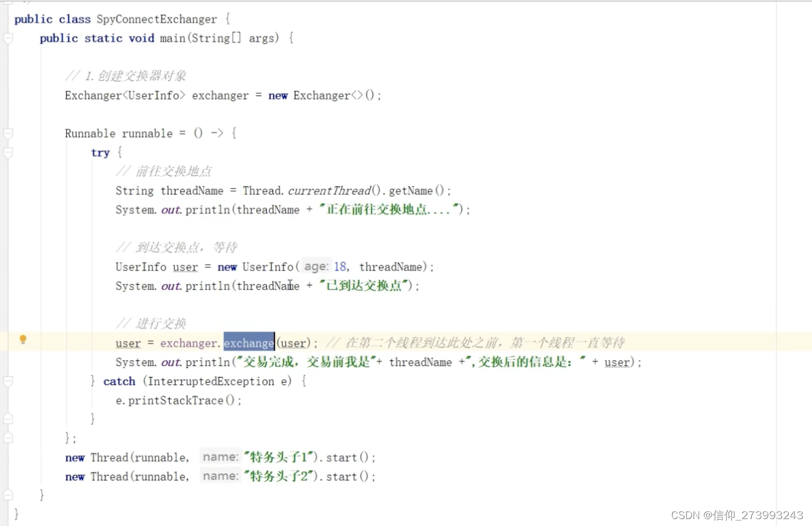Click the "main" method name

tap(173, 38)
